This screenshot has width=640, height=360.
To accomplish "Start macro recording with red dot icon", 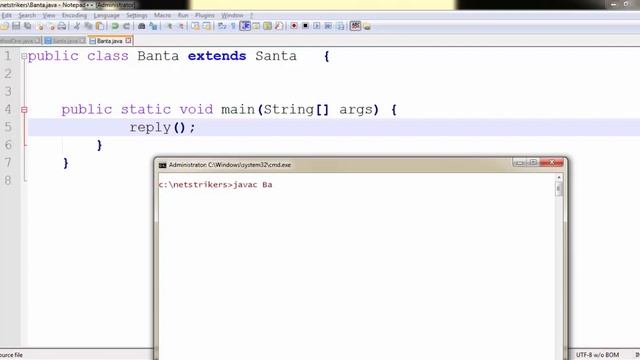I will coord(293,26).
